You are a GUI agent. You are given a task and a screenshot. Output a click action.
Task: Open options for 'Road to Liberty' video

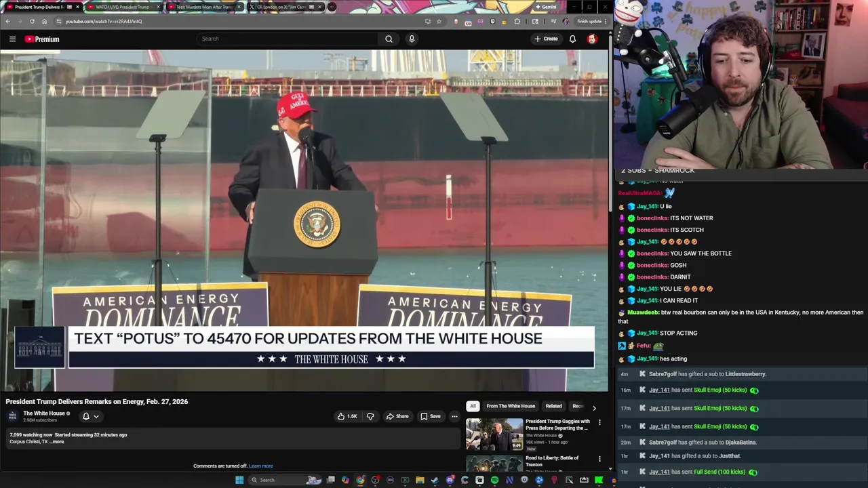click(x=599, y=459)
